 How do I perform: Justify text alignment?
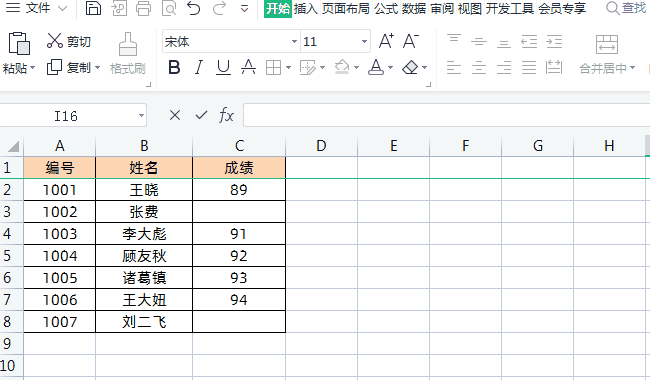coord(529,67)
